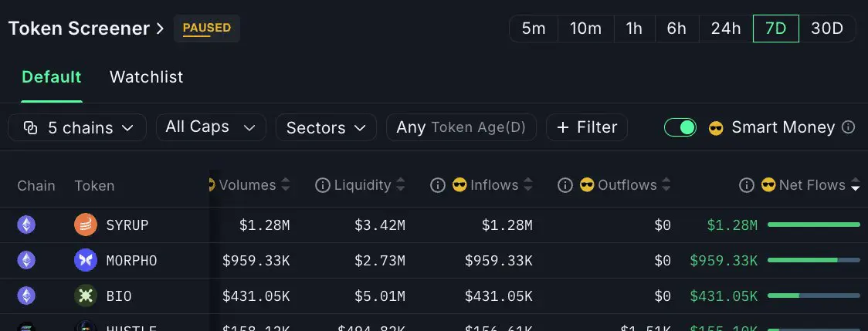Click the SYRUP net flows progress bar
Screen dimensions: 868x331
click(x=814, y=225)
